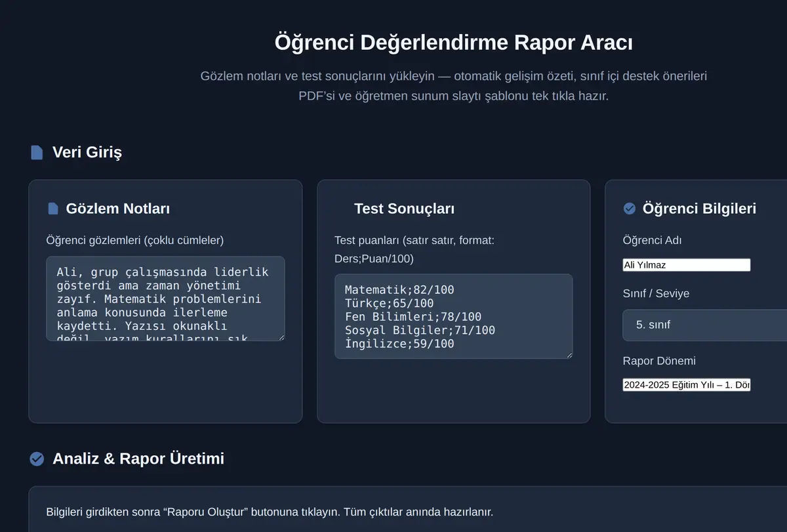Click the Bilgileri girdikten sonra instruction text
Viewport: 787px width, 532px height.
(270, 512)
